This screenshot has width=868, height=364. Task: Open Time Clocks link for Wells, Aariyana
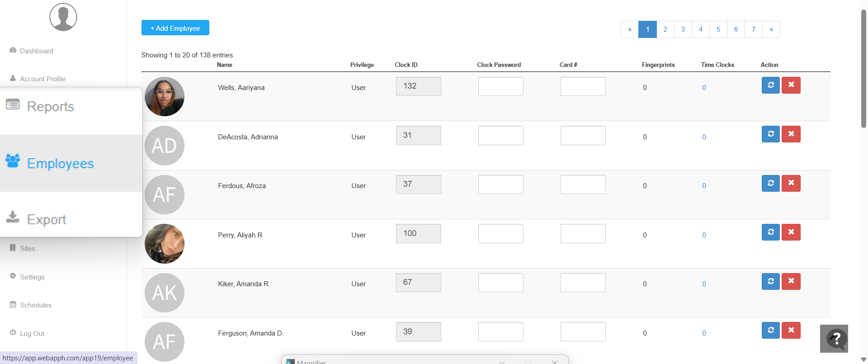click(x=704, y=88)
